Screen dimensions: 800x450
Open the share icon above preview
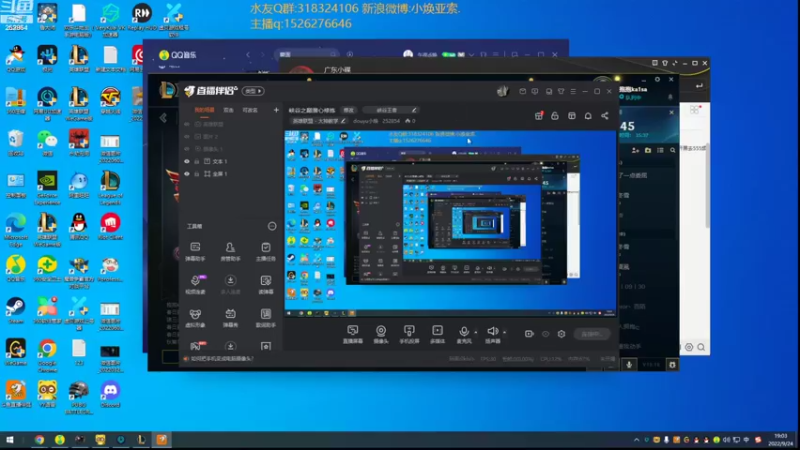pos(605,116)
